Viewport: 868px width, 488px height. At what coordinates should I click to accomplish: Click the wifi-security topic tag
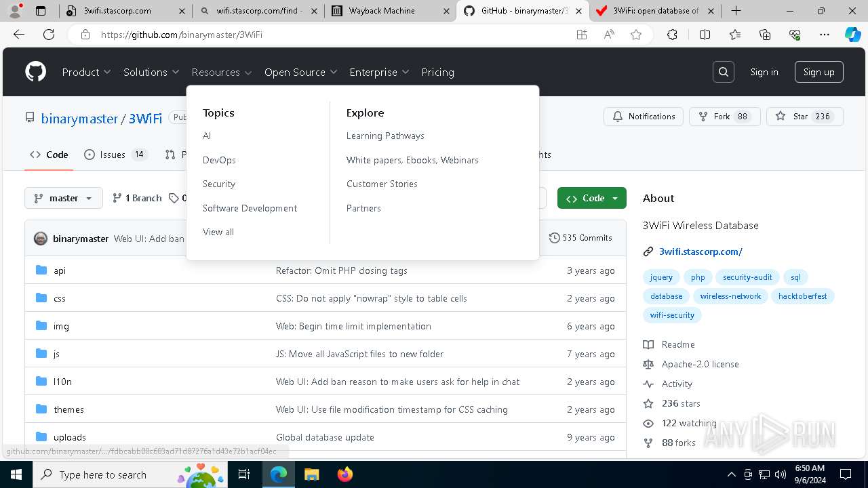(672, 315)
